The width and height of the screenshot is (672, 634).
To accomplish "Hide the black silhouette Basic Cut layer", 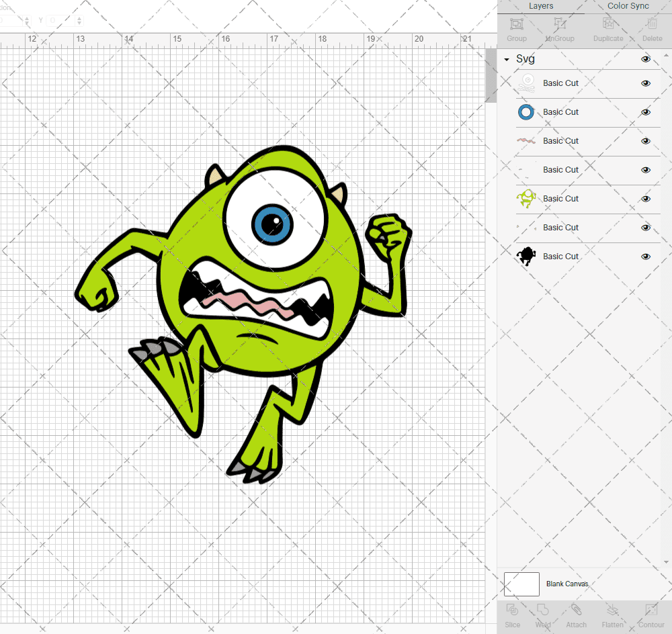I will [x=645, y=257].
